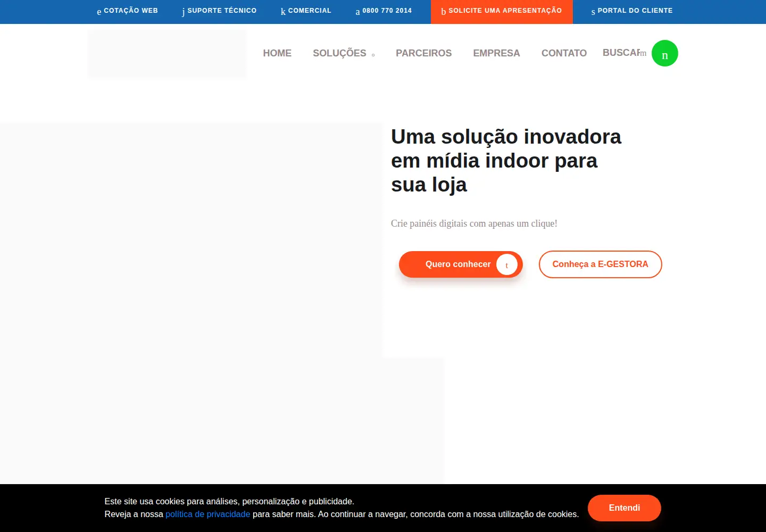Click the Portal do Cliente icon
766x532 pixels.
593,12
